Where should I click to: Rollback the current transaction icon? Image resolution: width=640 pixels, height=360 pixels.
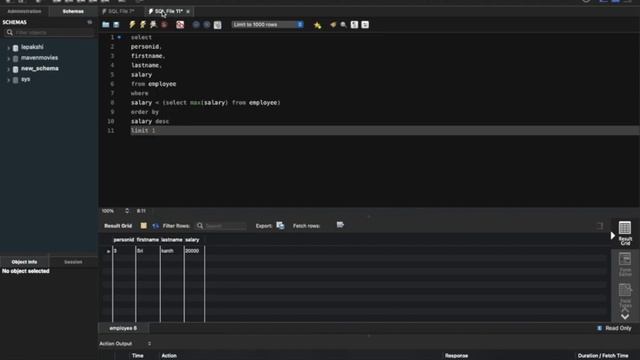[x=207, y=25]
